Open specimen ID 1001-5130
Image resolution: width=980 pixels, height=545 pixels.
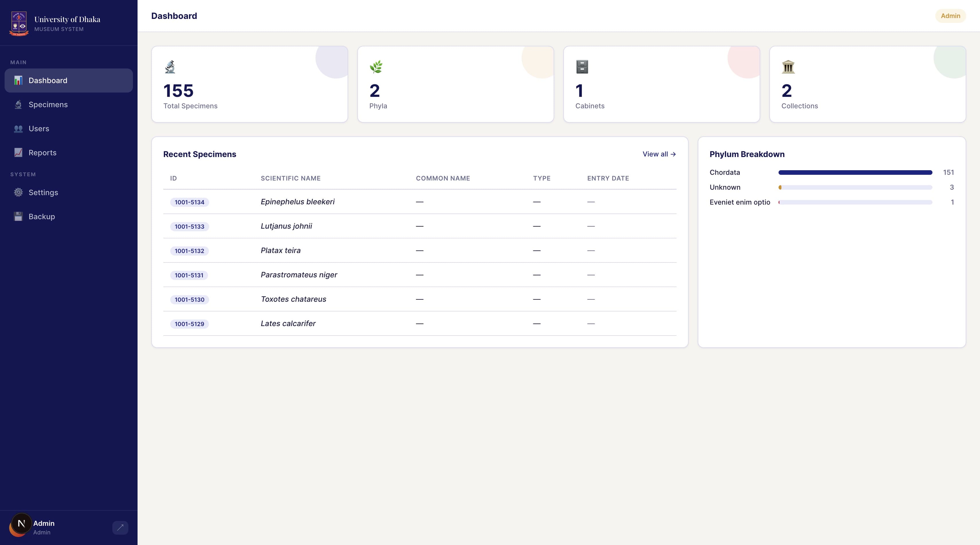coord(189,299)
